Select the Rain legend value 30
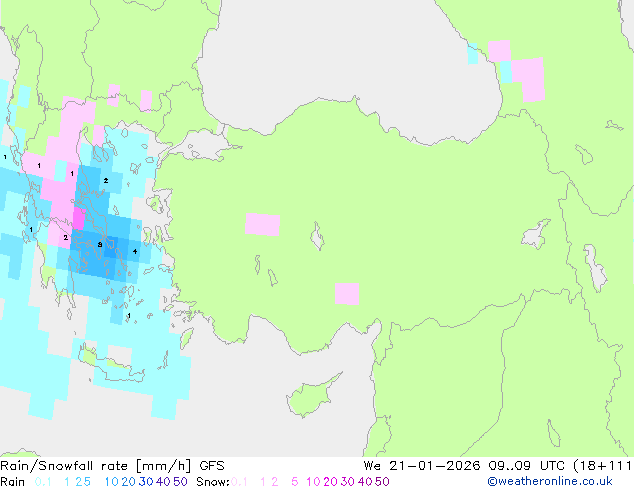This screenshot has width=634, height=490. click(x=146, y=482)
